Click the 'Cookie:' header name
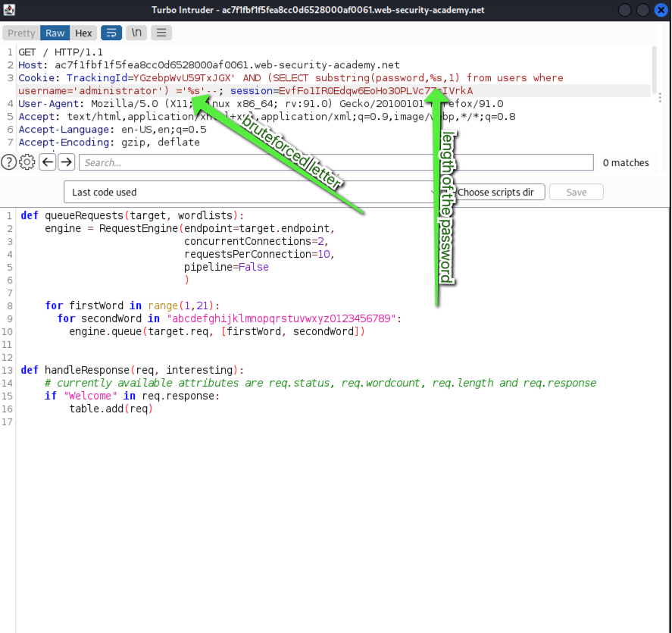 (x=39, y=78)
